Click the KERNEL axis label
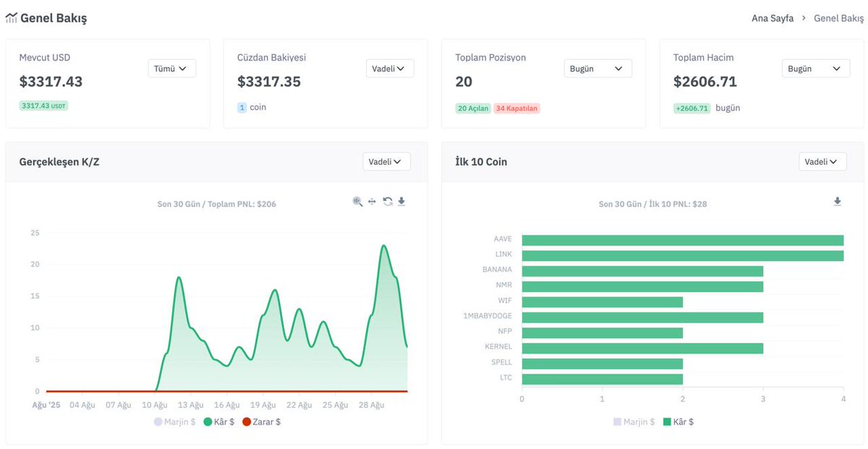The height and width of the screenshot is (449, 868). (498, 346)
